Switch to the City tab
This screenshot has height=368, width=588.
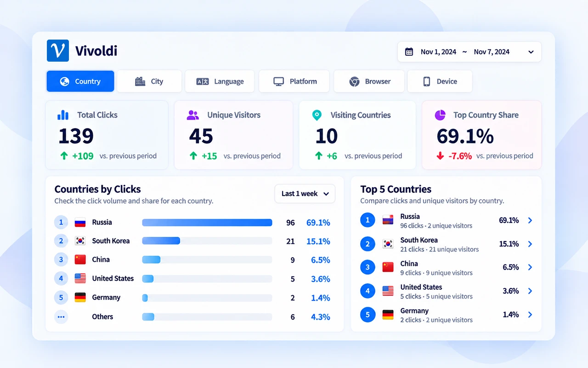tap(149, 81)
